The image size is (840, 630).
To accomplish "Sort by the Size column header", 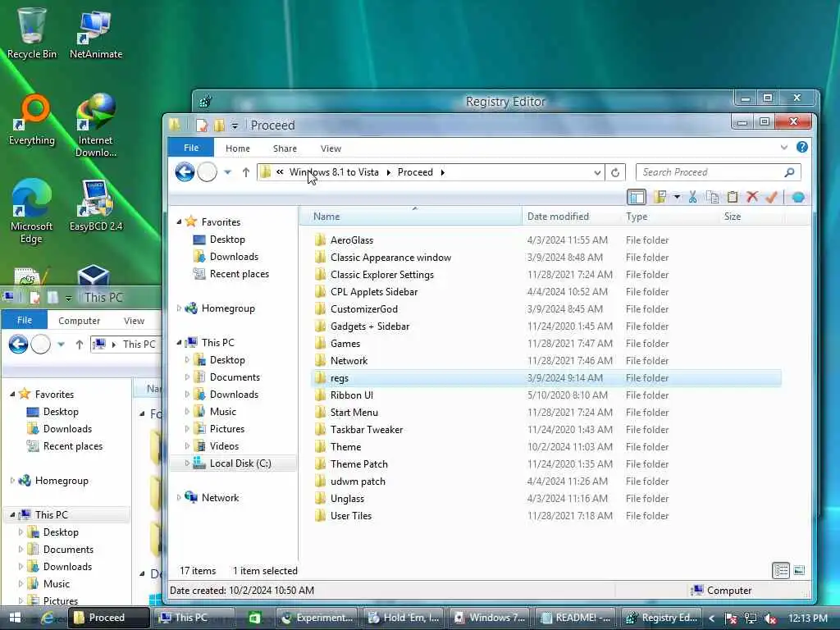I will click(x=751, y=217).
